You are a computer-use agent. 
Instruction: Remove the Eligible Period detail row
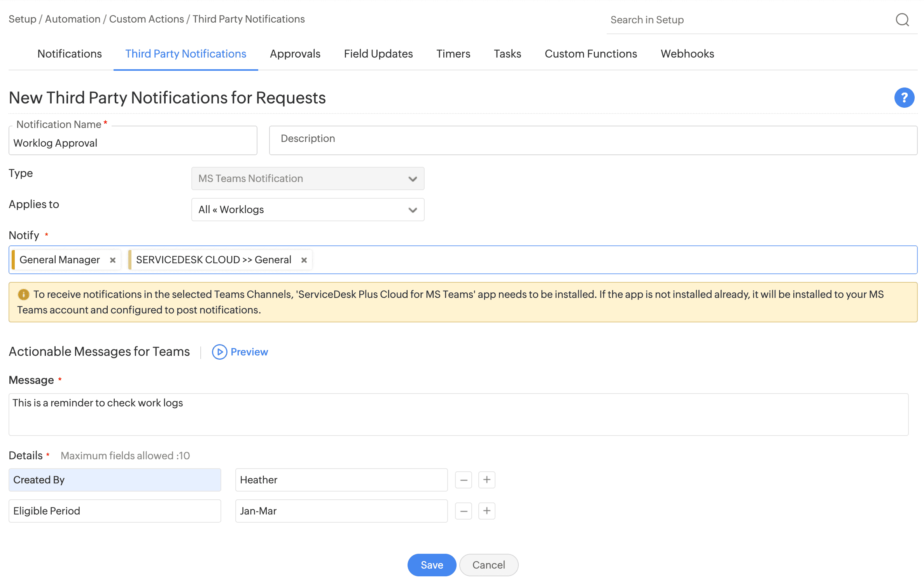[x=464, y=511]
